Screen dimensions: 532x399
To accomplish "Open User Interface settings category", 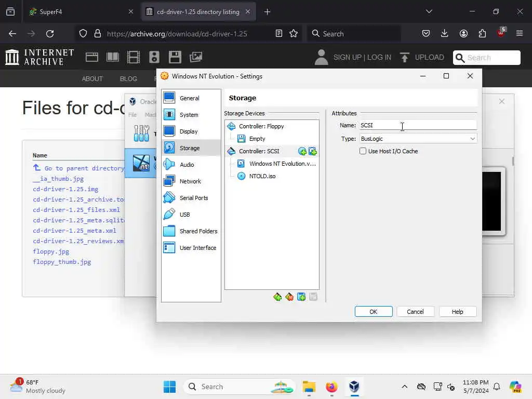I will pos(191,248).
